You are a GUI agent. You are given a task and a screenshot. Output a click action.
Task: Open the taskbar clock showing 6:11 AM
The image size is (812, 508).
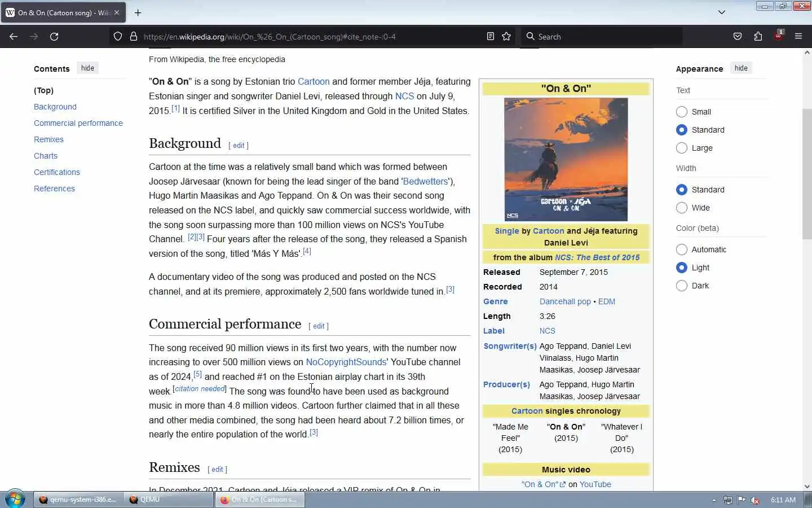tap(783, 500)
